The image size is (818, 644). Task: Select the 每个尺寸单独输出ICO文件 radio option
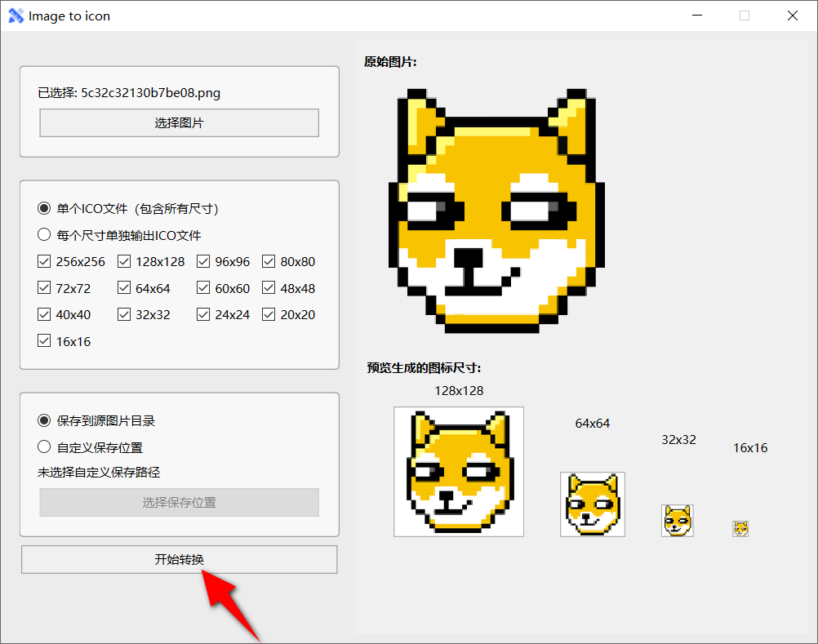43,234
